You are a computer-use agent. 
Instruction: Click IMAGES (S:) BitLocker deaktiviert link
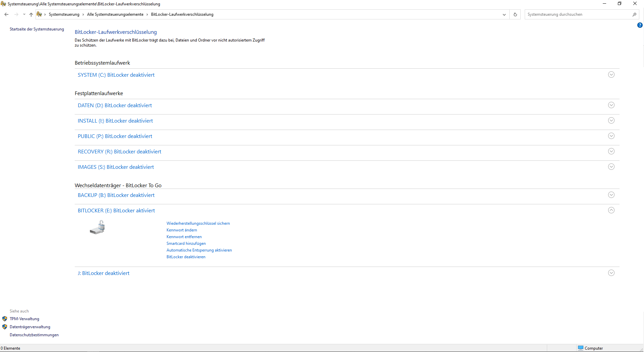[x=116, y=167]
